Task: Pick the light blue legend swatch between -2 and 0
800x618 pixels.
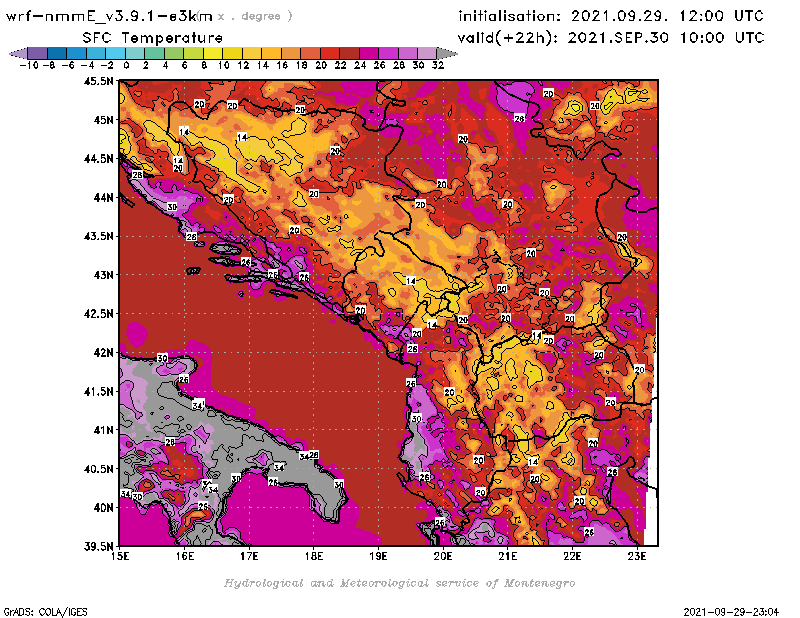Action: point(116,53)
